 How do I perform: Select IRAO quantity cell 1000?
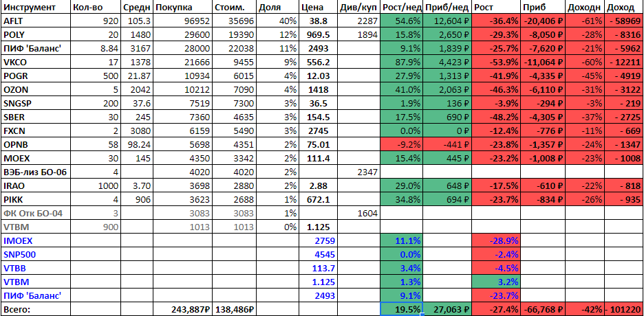[96, 185]
